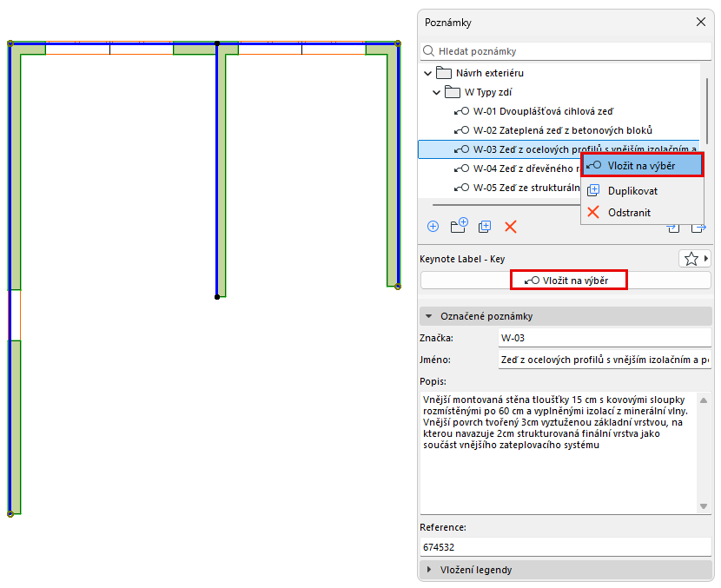Click the new folder icon
The image size is (721, 588).
click(x=459, y=225)
